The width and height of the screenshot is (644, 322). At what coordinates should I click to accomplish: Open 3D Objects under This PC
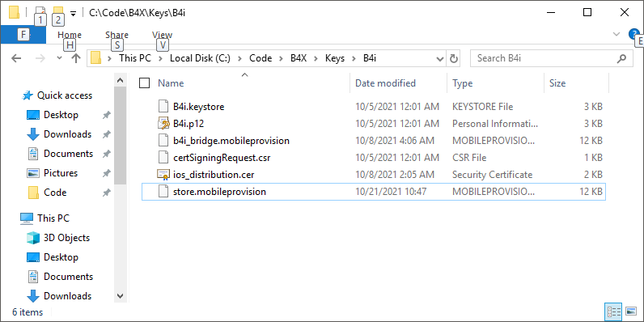[66, 238]
